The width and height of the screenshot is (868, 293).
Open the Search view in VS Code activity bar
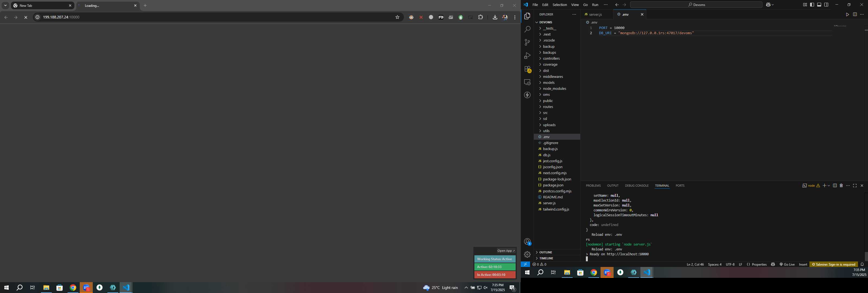[x=527, y=29]
